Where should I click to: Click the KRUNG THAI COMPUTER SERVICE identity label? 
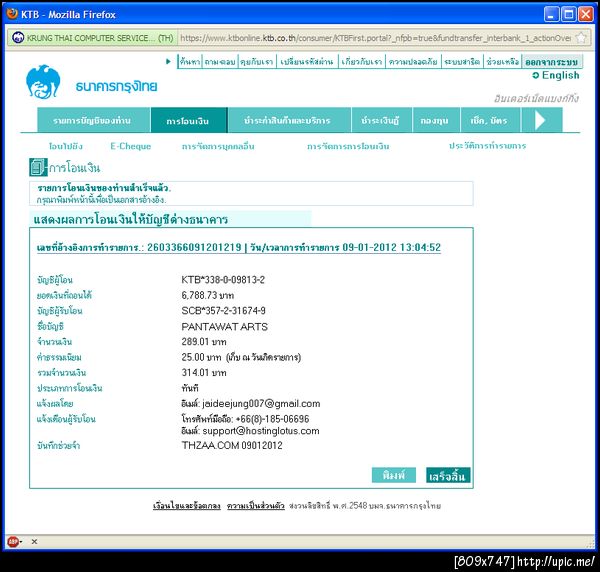99,38
